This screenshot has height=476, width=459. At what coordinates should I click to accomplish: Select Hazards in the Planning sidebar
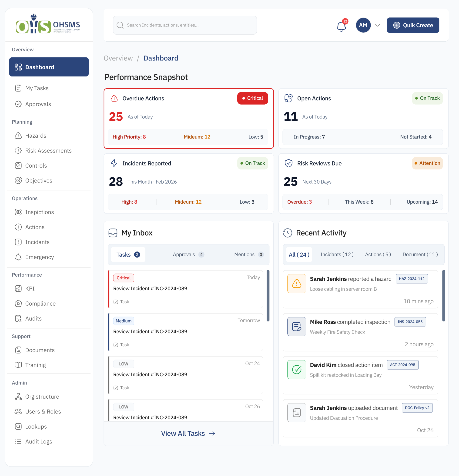[x=36, y=136]
